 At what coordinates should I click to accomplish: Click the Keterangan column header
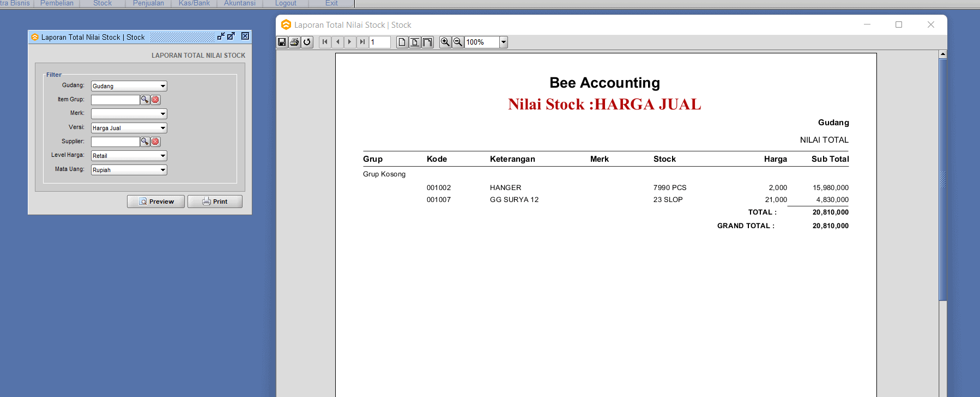coord(512,159)
